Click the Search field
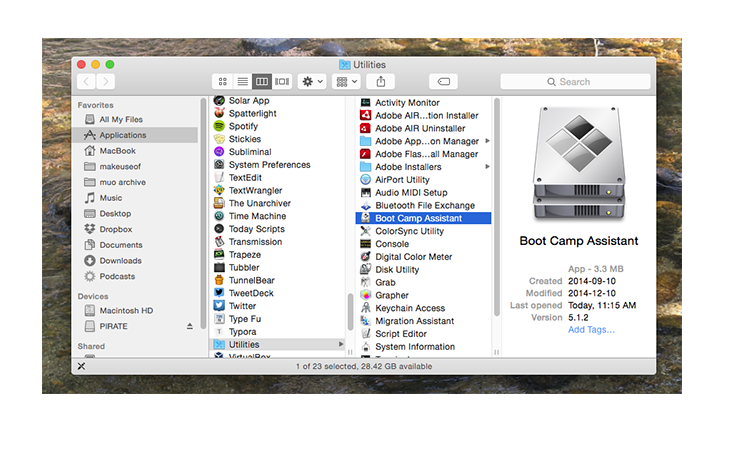746x451 pixels. [575, 82]
